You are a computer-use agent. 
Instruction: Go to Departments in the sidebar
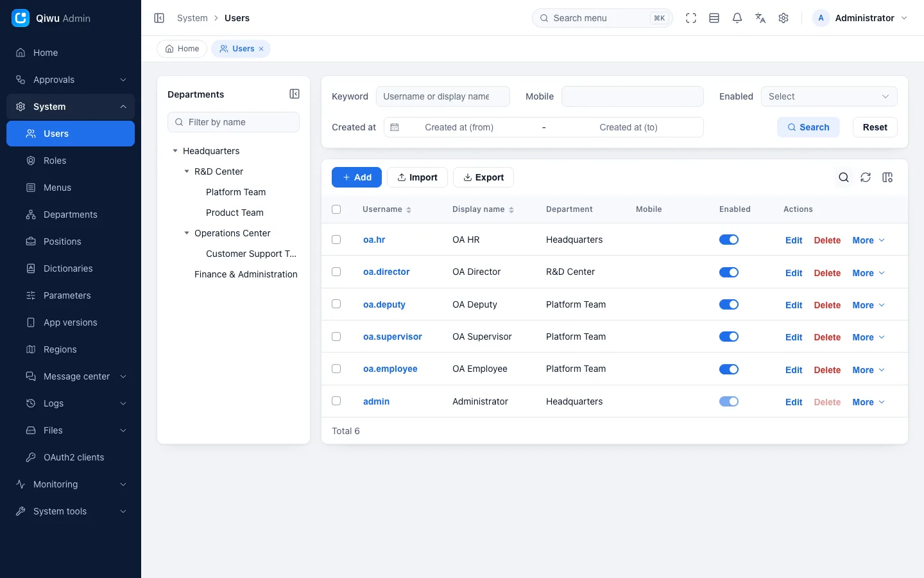coord(71,215)
